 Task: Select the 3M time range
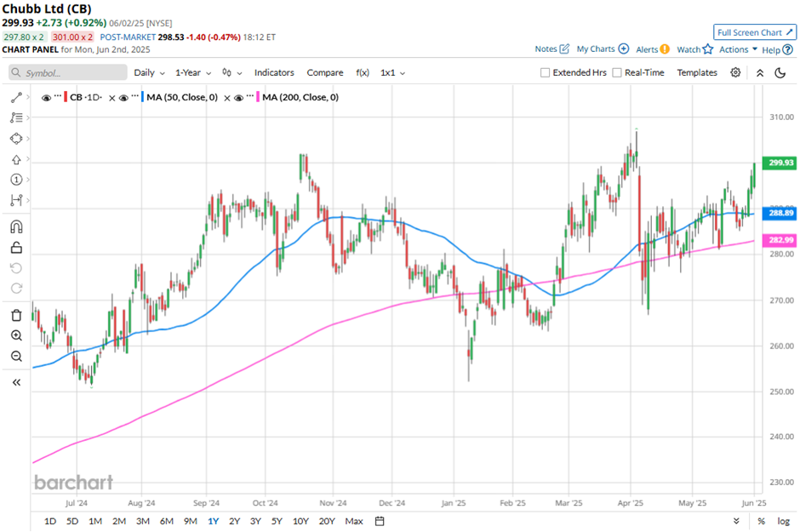click(x=143, y=521)
